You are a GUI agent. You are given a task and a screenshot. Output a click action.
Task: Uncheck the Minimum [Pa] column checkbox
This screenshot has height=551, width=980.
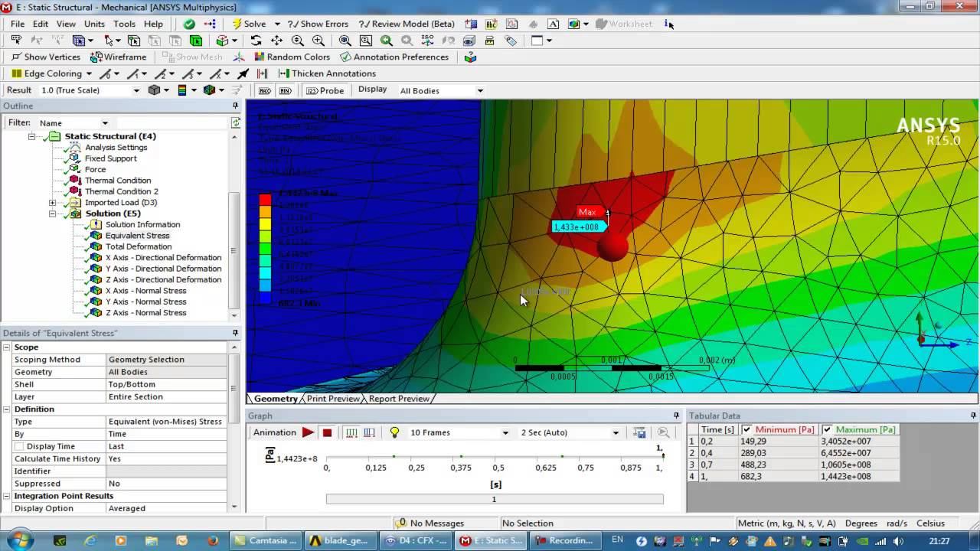[x=747, y=430]
